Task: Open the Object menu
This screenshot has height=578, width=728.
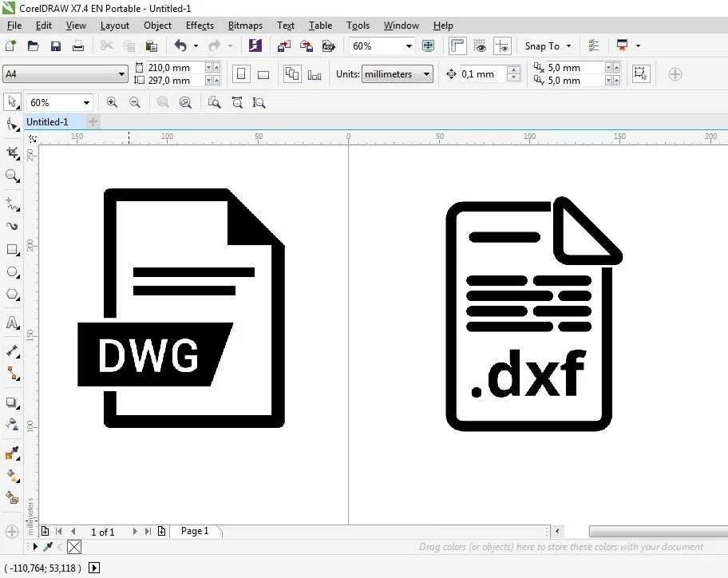Action: pos(157,26)
